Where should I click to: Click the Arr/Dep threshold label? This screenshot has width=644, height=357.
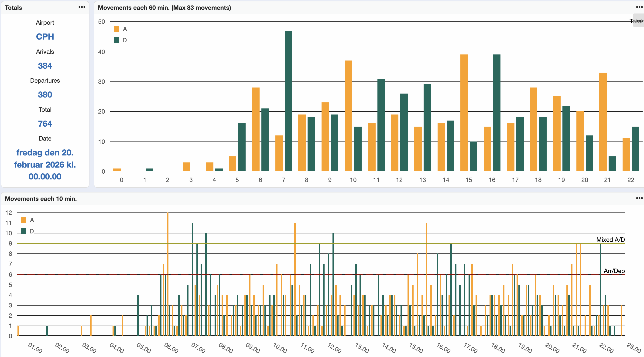[x=614, y=271]
